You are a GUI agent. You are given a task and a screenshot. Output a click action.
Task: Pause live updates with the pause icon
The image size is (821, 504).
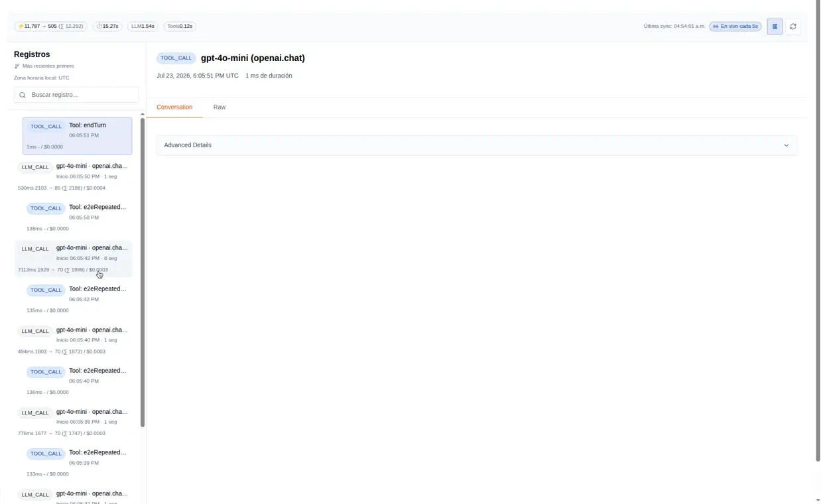click(775, 27)
